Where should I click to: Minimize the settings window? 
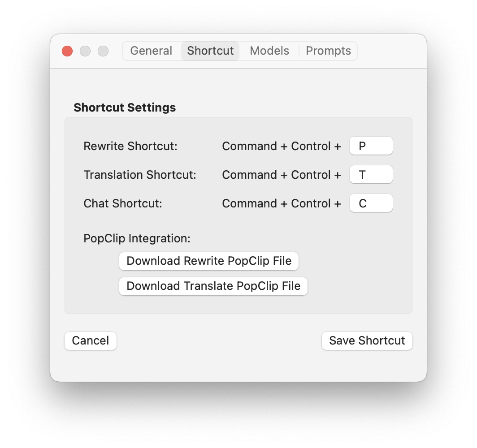pos(85,51)
